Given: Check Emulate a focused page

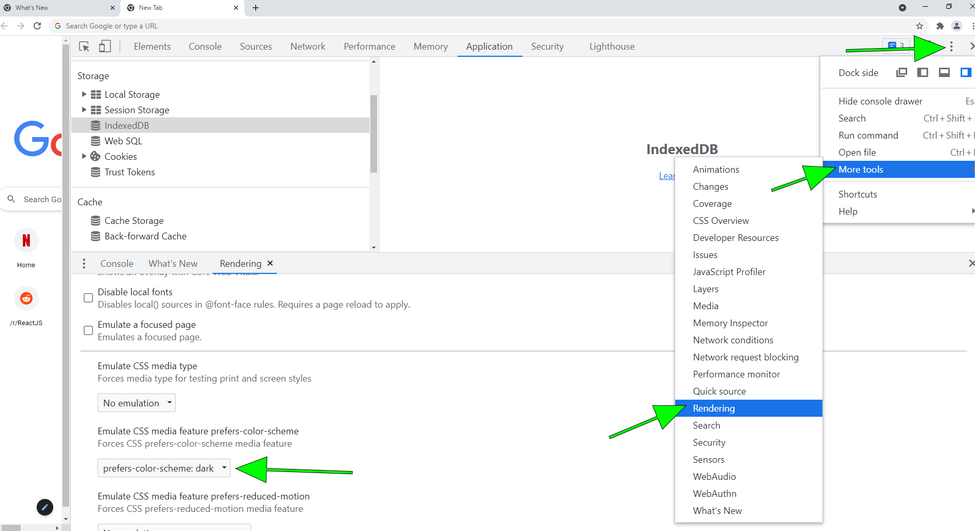Looking at the screenshot, I should [88, 330].
